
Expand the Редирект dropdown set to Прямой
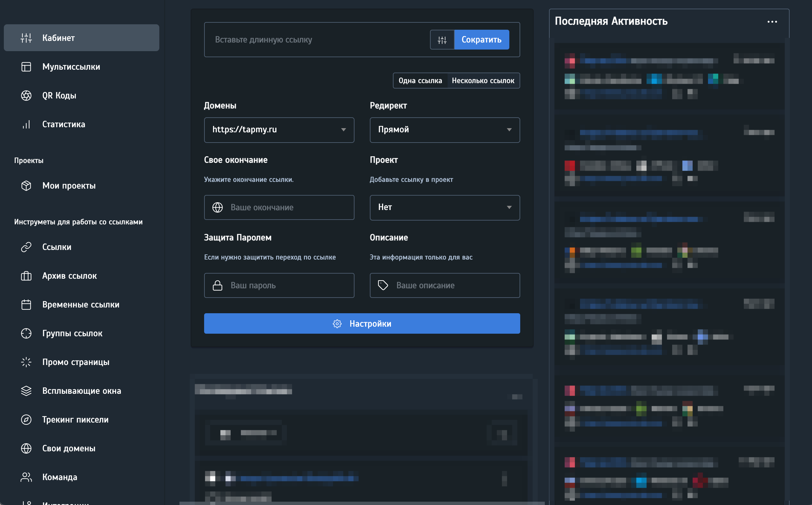pyautogui.click(x=445, y=130)
